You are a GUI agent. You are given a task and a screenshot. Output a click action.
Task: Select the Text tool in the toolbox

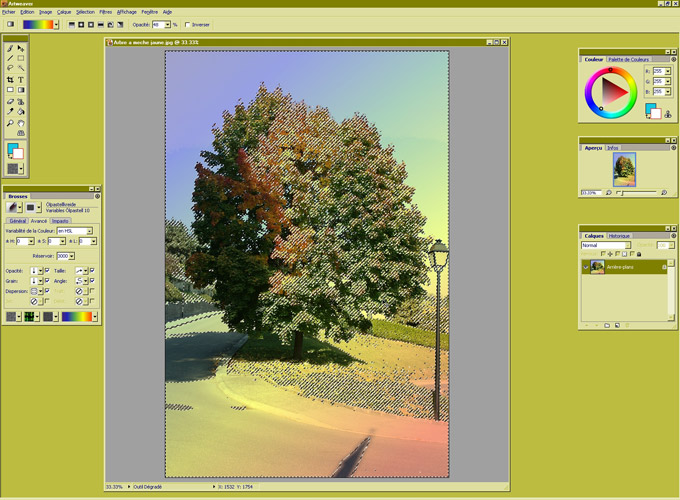point(21,80)
